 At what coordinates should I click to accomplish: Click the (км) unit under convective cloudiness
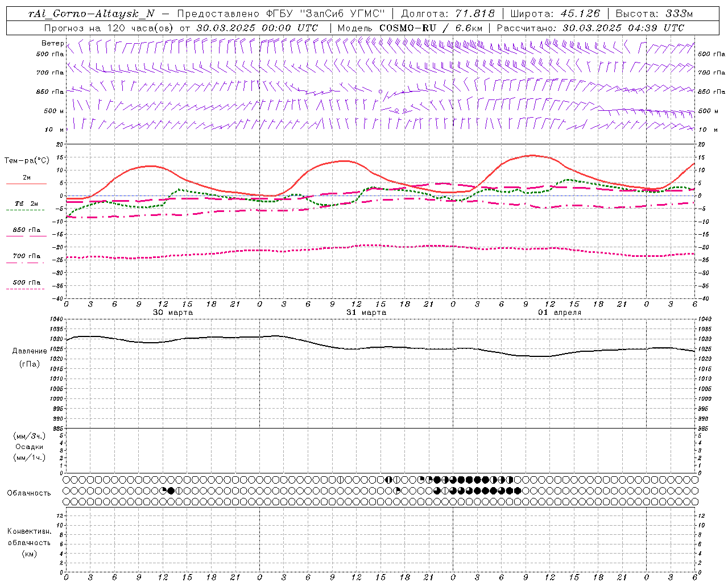[x=30, y=554]
